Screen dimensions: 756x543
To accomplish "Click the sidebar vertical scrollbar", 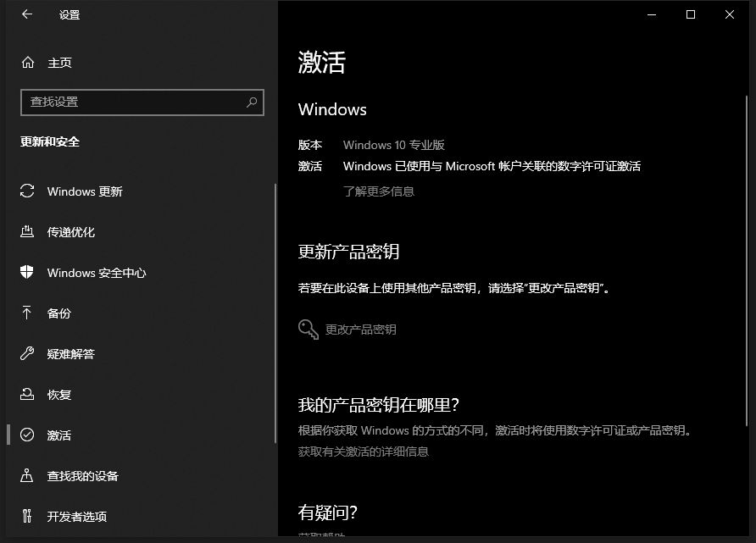I will click(275, 313).
